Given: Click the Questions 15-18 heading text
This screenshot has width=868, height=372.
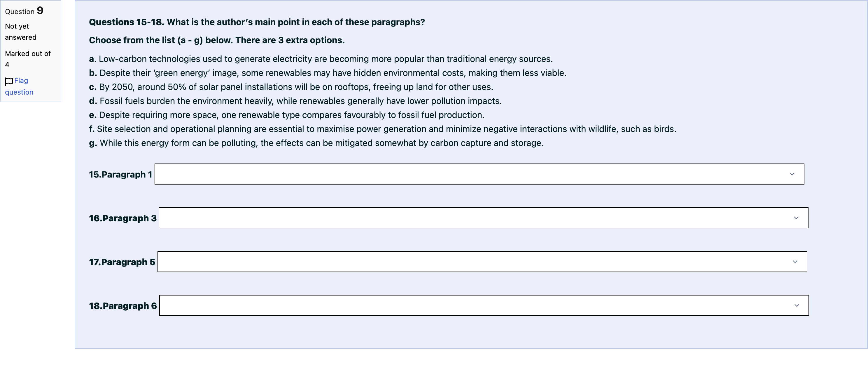Looking at the screenshot, I should pos(257,22).
